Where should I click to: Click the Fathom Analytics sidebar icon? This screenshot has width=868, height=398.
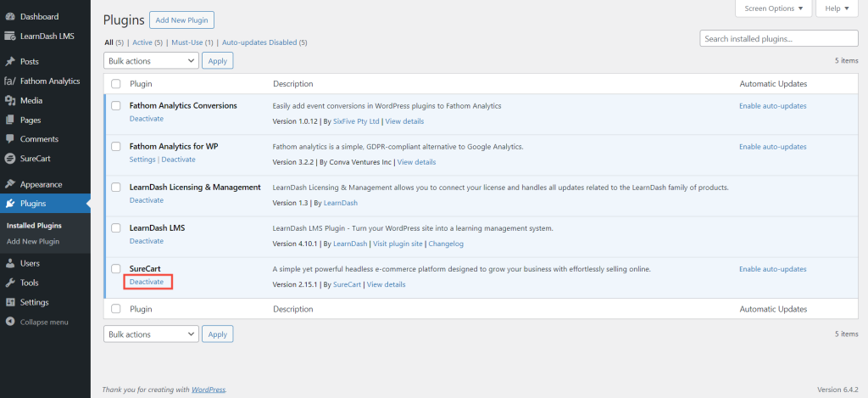click(x=10, y=81)
